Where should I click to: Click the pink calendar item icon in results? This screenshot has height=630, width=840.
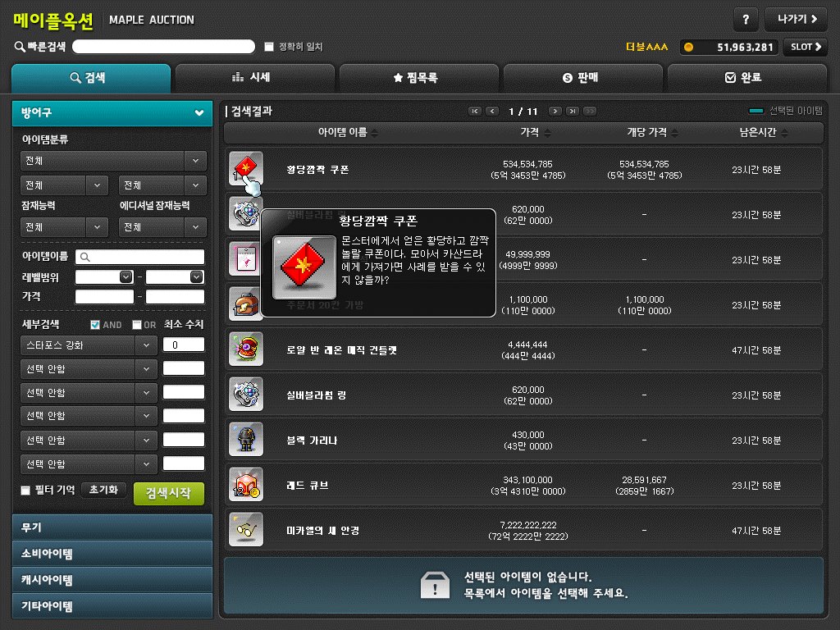[x=246, y=258]
